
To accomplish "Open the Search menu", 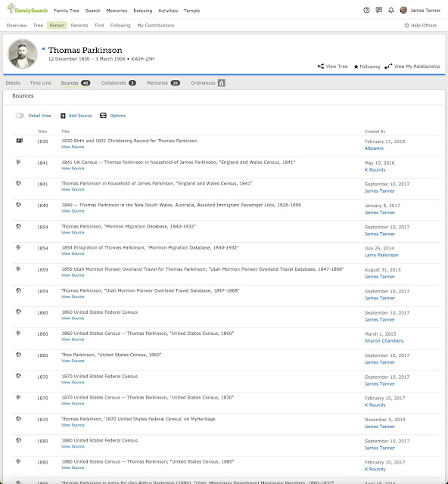I will pyautogui.click(x=92, y=11).
